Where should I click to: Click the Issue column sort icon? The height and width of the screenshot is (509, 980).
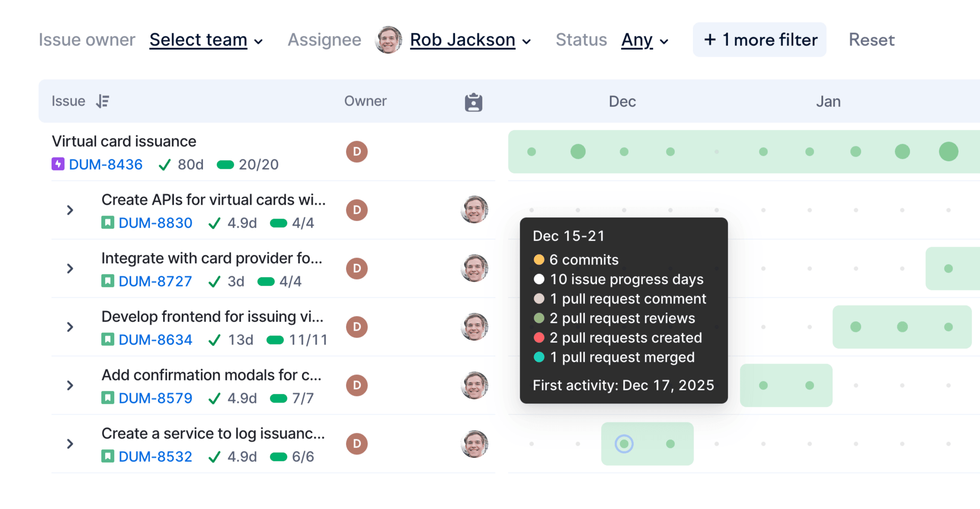tap(102, 101)
